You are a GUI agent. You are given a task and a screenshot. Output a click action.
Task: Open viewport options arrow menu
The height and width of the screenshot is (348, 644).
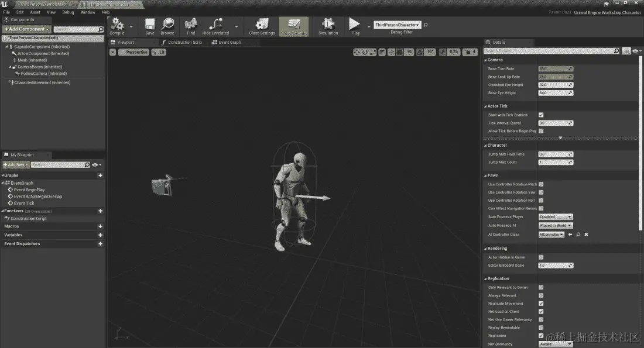coord(112,52)
